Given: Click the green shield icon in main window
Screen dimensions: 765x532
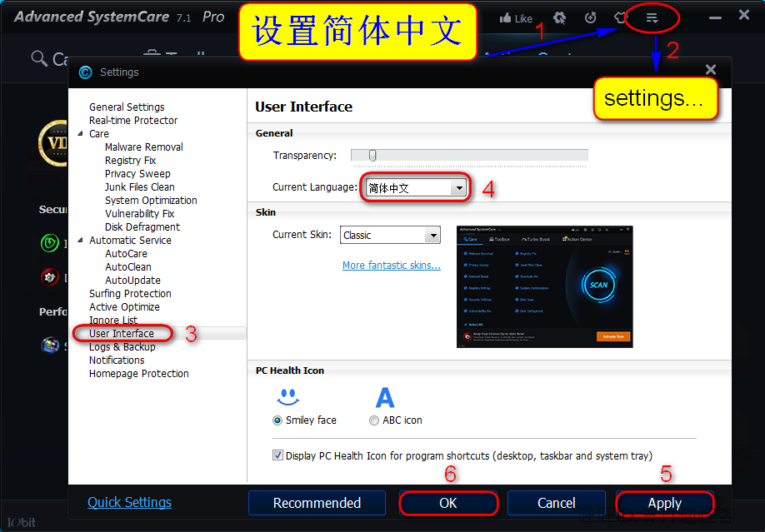Looking at the screenshot, I should pyautogui.click(x=50, y=242).
